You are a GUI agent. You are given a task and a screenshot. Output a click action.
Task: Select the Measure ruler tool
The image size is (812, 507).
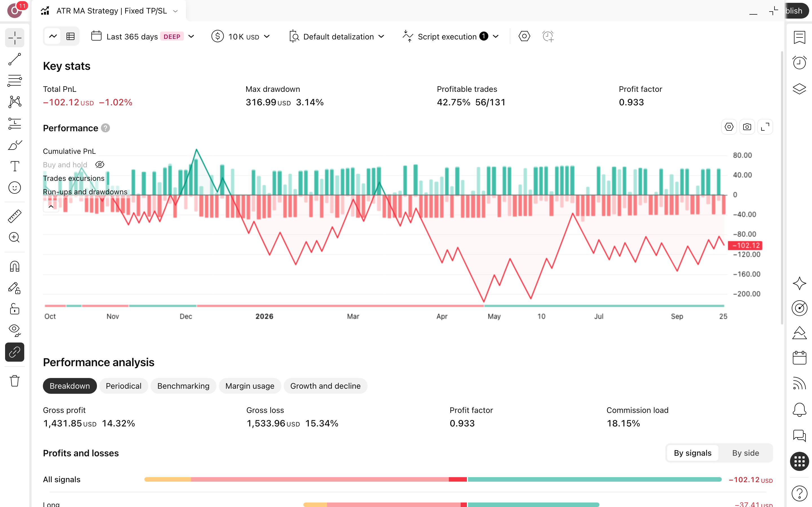pos(15,216)
